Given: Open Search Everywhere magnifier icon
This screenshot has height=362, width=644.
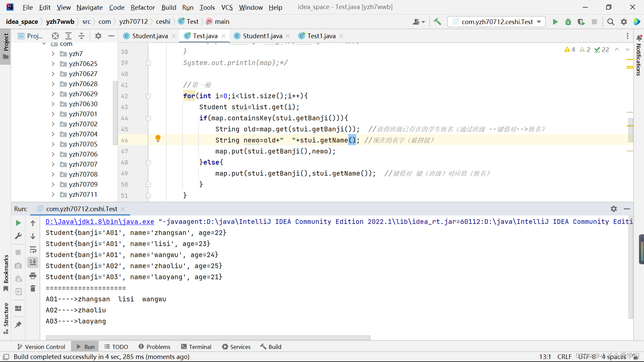Looking at the screenshot, I should (610, 22).
